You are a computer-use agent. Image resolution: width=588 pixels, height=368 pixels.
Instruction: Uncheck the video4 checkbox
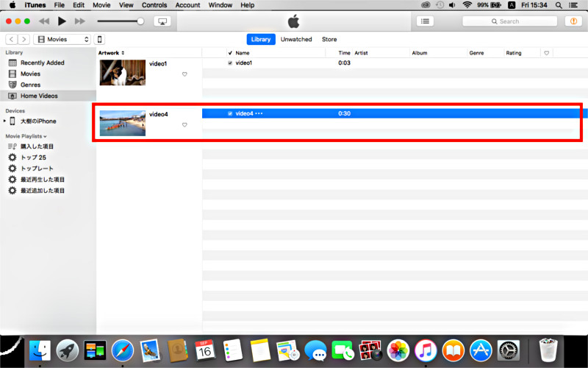pyautogui.click(x=230, y=113)
